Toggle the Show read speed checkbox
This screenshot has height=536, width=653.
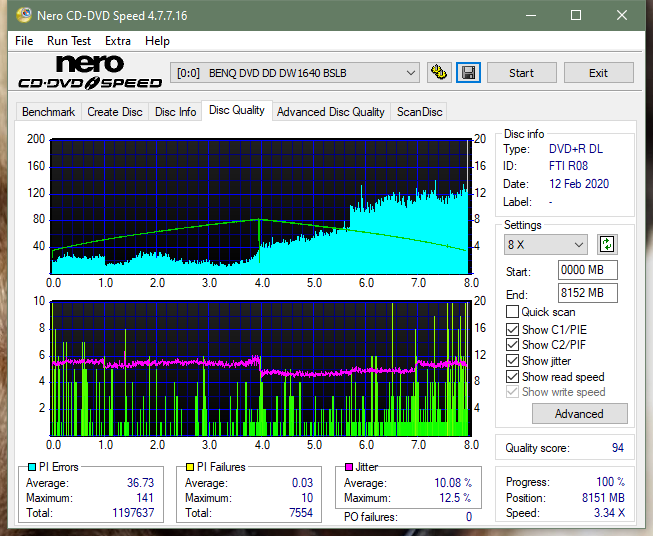tap(512, 376)
